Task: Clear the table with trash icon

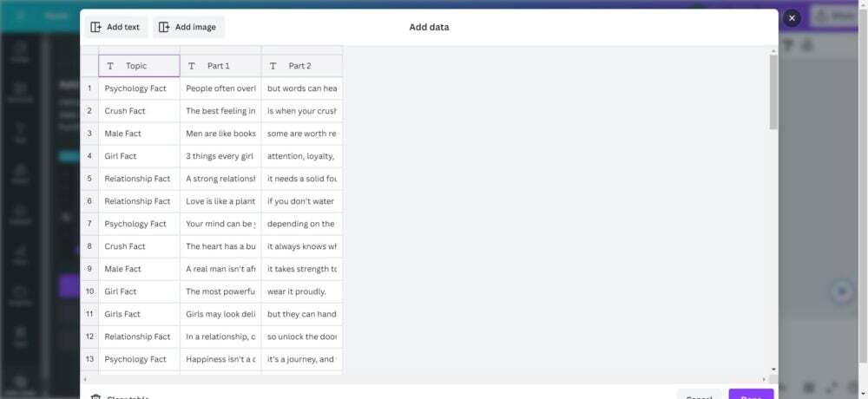Action: (120, 396)
